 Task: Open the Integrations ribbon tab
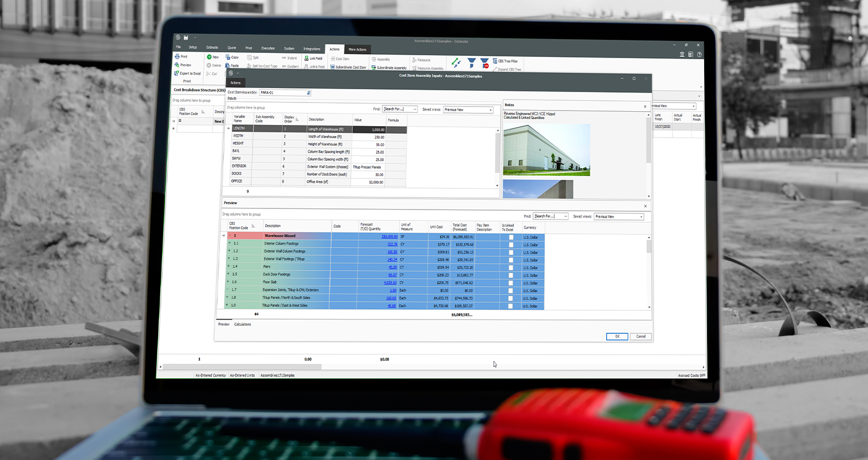311,49
